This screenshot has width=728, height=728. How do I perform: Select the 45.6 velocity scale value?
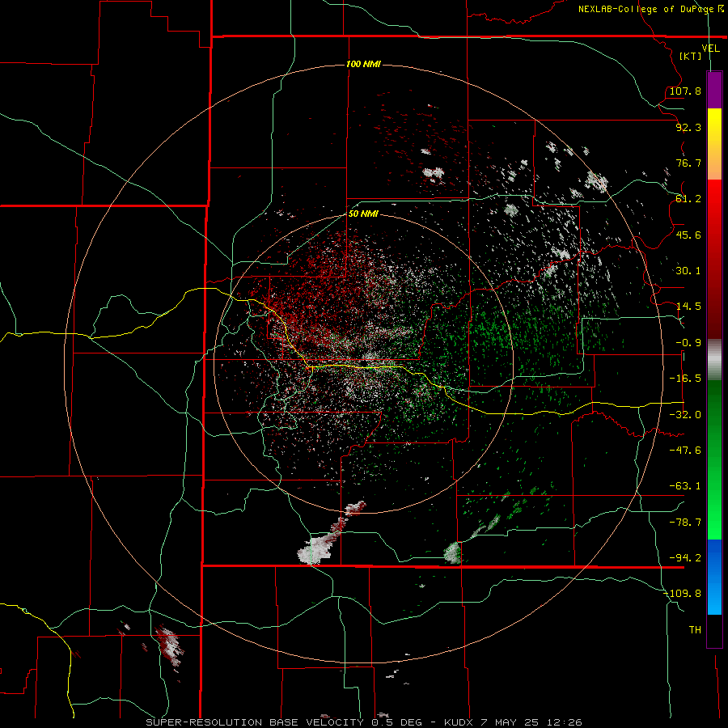pos(688,235)
